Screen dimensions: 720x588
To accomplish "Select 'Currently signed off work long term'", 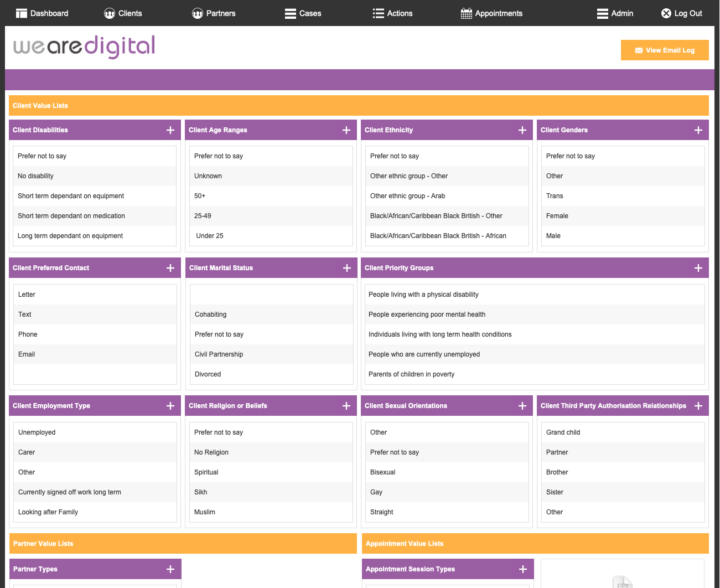I will pos(95,492).
